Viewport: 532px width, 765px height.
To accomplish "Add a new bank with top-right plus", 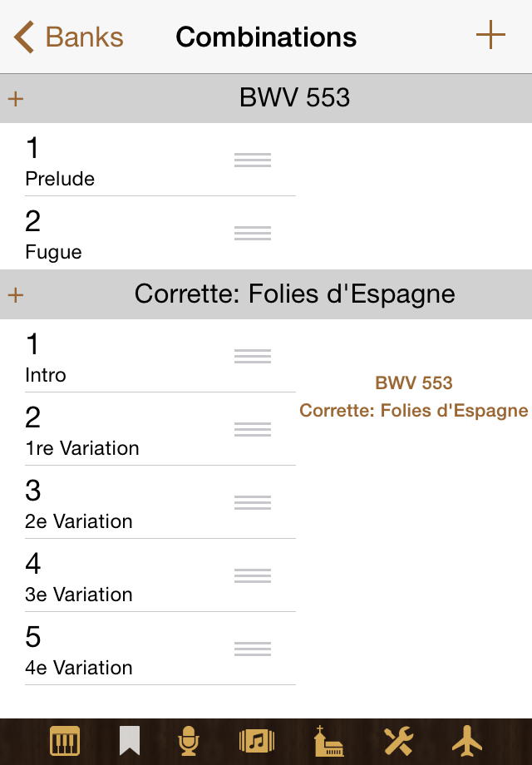I will [x=490, y=36].
